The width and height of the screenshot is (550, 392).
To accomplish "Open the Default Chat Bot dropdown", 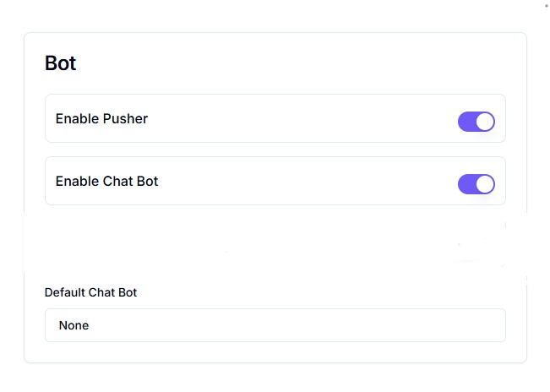I will pos(275,325).
